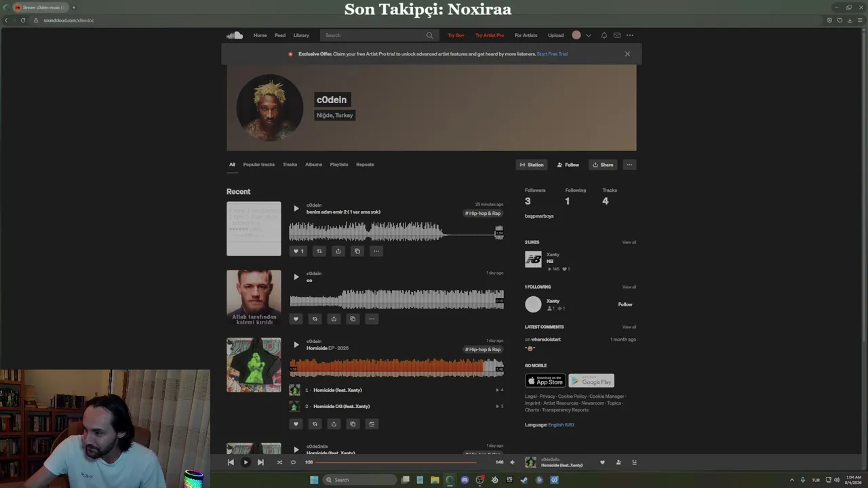Add the Homicide EP to Next up

(372, 424)
